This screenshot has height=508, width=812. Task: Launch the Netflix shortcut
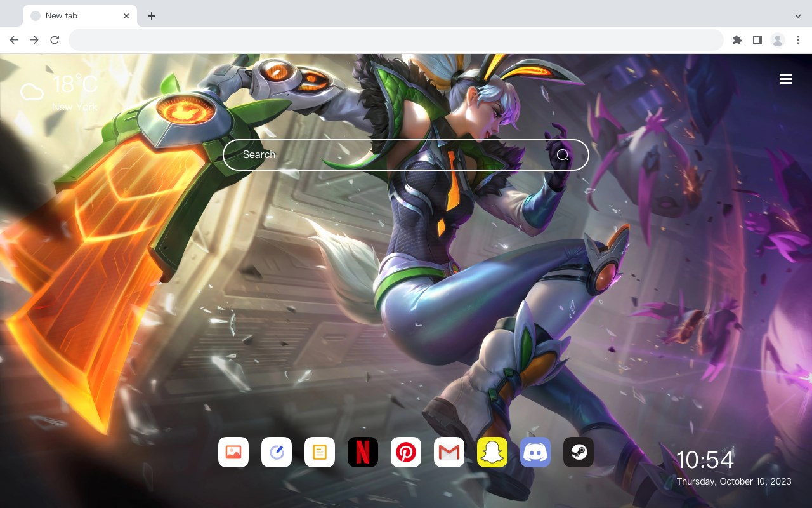[x=363, y=452]
